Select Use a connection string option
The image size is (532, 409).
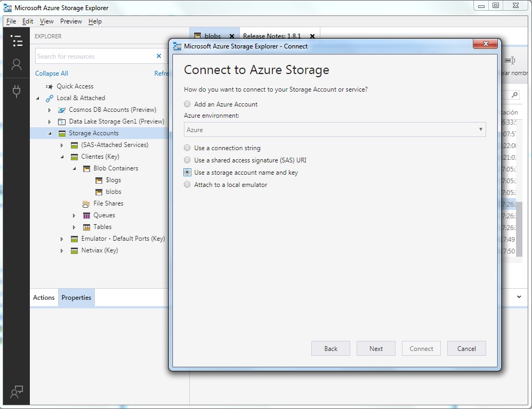187,148
